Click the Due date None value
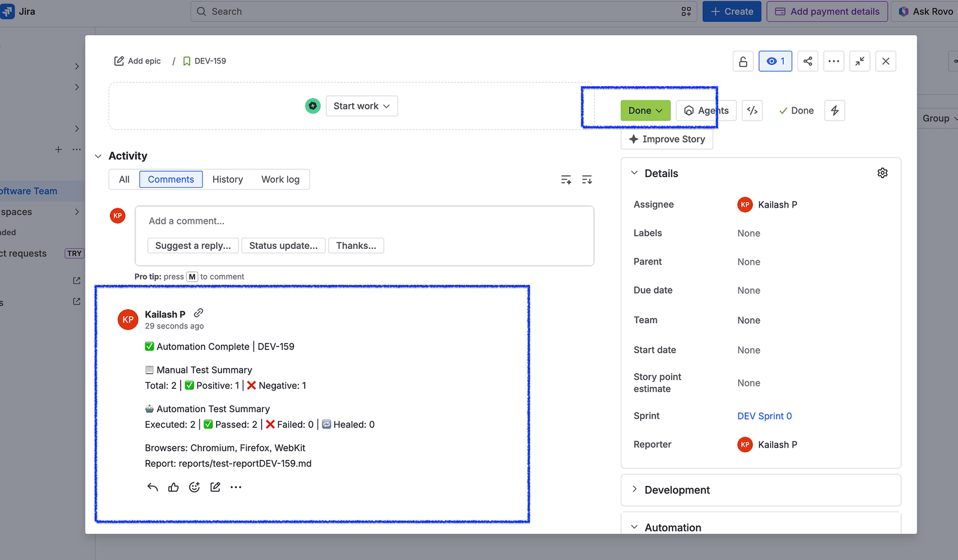The height and width of the screenshot is (560, 958). (x=749, y=290)
